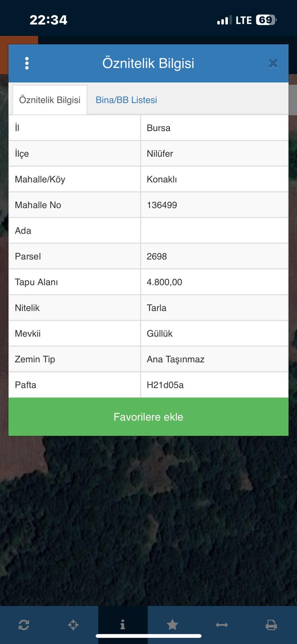Open the three-dot options menu
The width and height of the screenshot is (297, 644).
(27, 63)
